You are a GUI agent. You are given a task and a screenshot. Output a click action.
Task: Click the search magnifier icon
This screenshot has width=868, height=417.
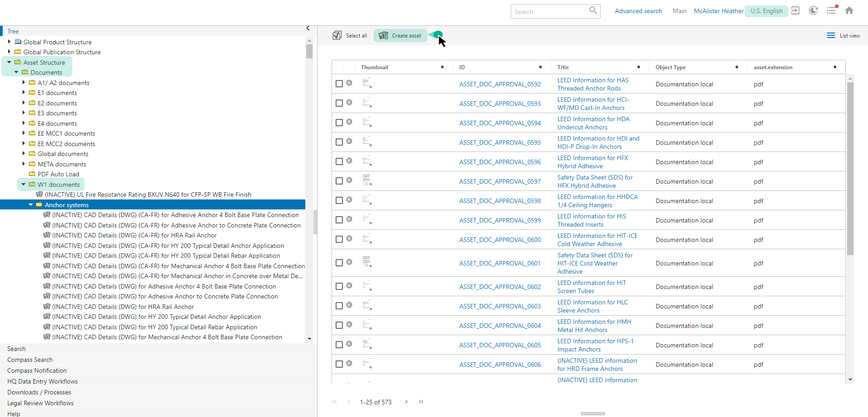point(593,10)
